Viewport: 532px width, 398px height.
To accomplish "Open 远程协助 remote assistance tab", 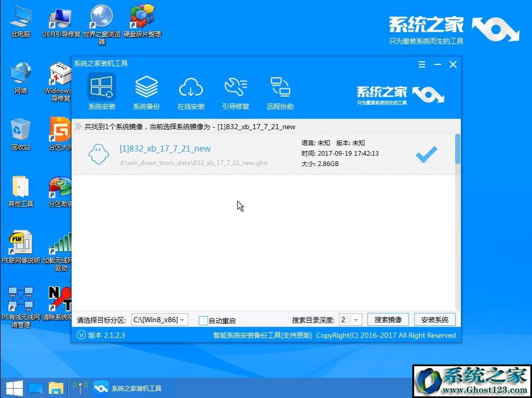I will pos(280,92).
